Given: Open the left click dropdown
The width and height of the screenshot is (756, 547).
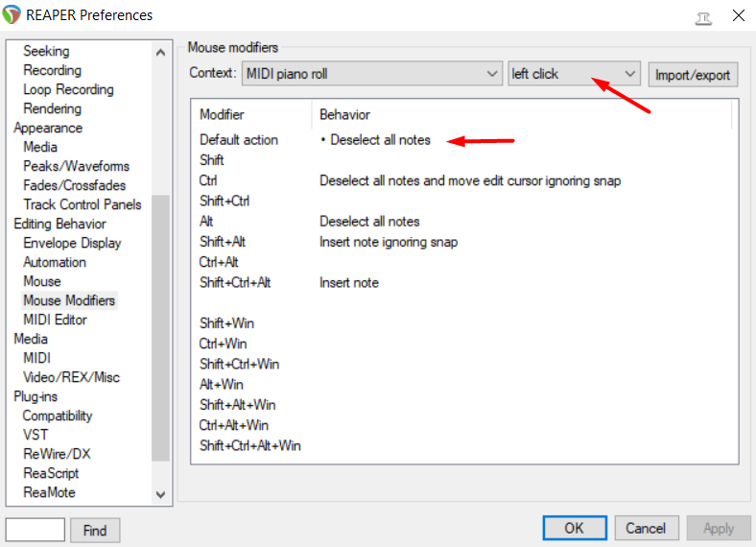Looking at the screenshot, I should 574,74.
